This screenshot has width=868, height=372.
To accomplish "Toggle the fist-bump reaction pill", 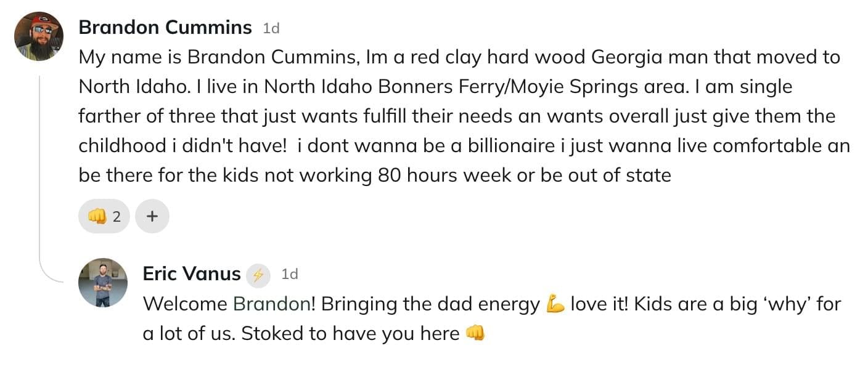I will (104, 216).
